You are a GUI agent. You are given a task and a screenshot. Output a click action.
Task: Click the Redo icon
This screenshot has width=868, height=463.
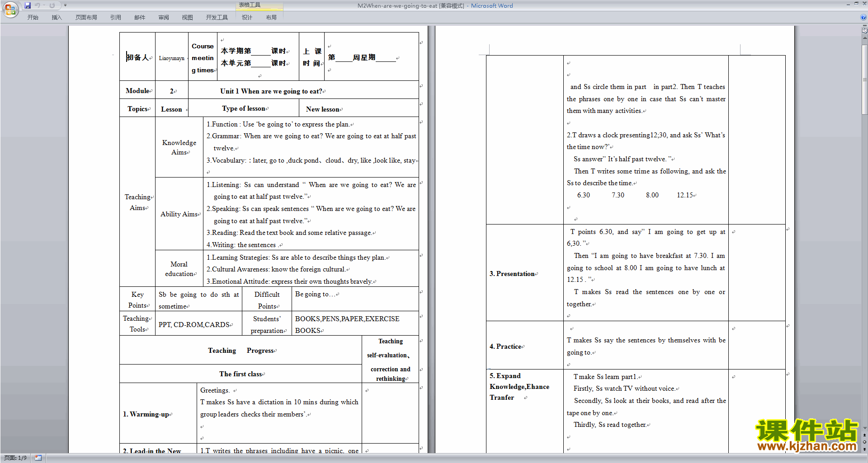coord(52,5)
